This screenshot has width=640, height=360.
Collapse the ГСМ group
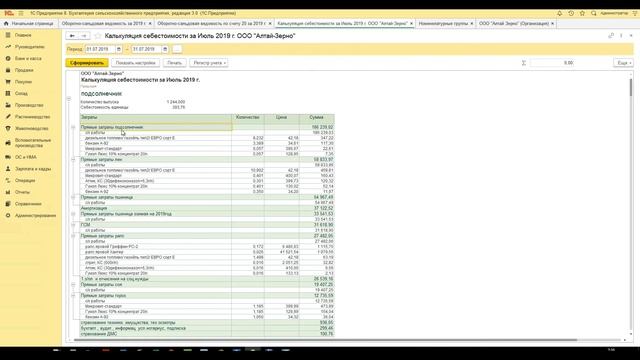pyautogui.click(x=73, y=225)
